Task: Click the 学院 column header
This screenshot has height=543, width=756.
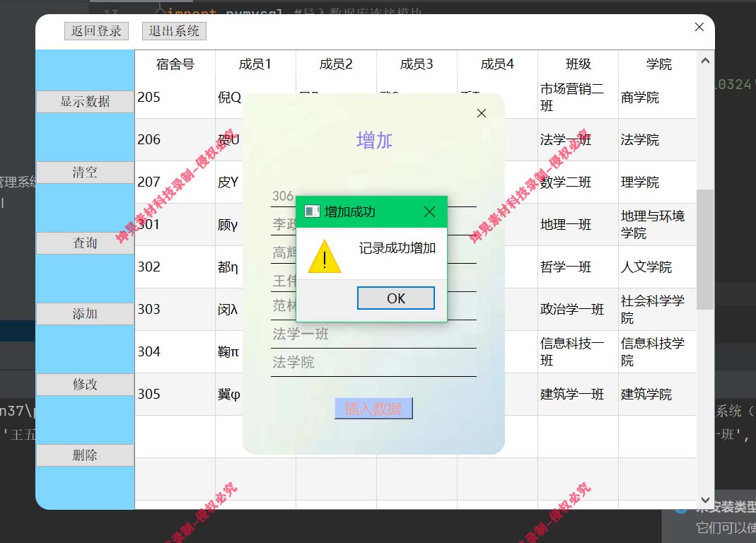Action: pyautogui.click(x=658, y=64)
